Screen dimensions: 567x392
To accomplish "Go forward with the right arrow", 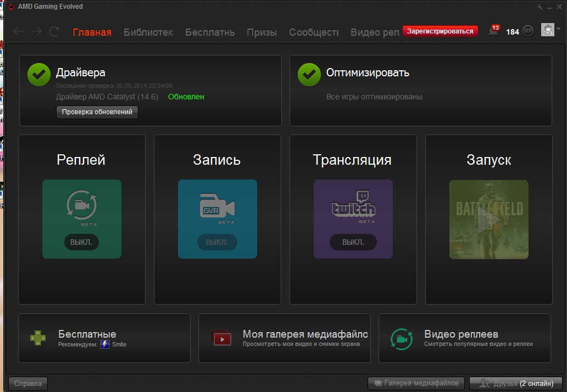I will tap(36, 32).
